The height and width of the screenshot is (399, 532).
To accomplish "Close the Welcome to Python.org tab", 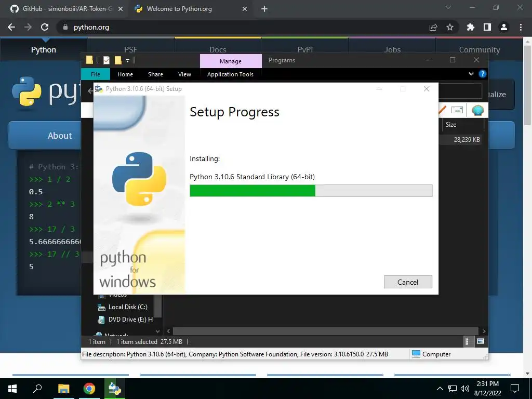I will pos(245,9).
